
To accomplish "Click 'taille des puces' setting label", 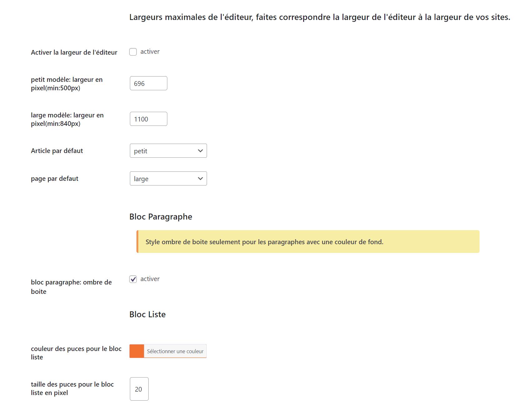I will tap(72, 388).
